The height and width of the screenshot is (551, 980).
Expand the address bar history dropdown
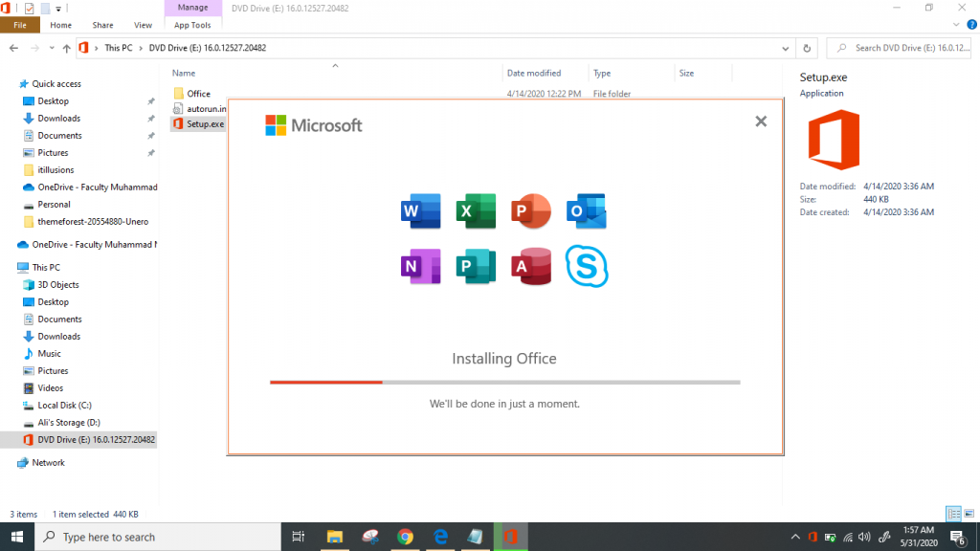point(785,48)
